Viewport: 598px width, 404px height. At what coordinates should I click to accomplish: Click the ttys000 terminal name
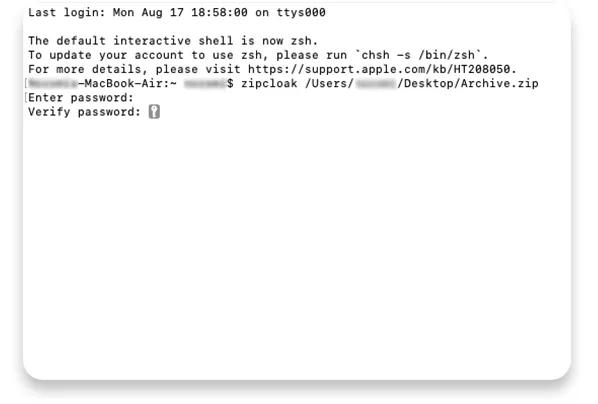301,13
